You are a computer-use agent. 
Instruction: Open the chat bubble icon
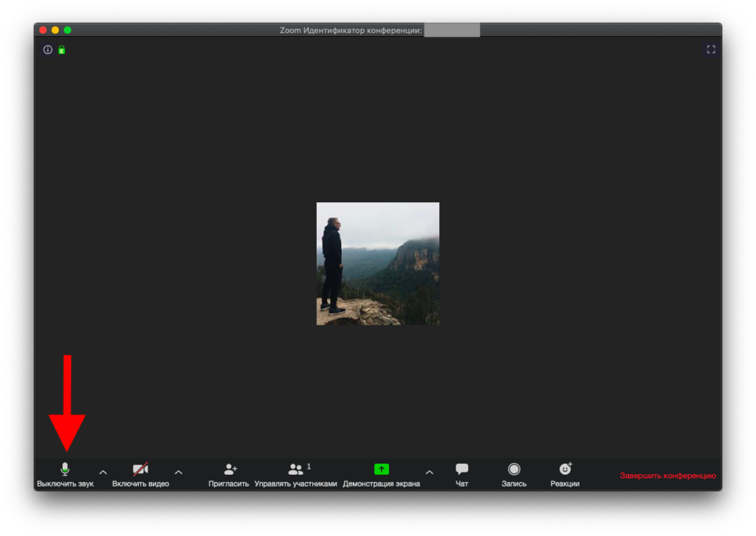[x=462, y=469]
